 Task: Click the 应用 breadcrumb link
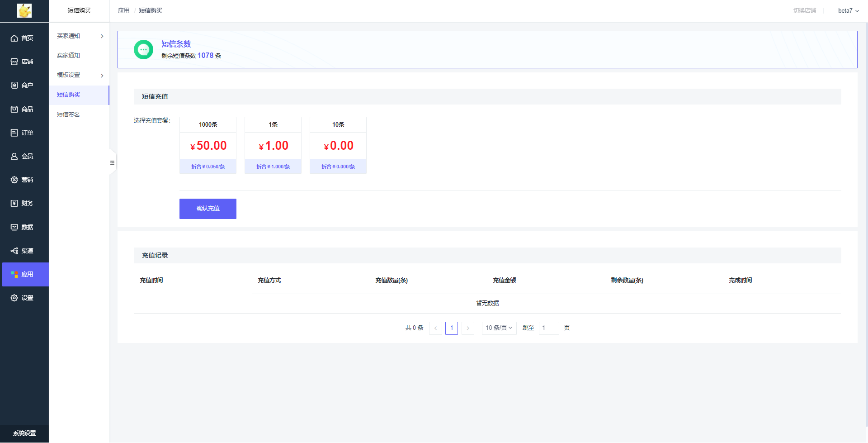(x=123, y=10)
